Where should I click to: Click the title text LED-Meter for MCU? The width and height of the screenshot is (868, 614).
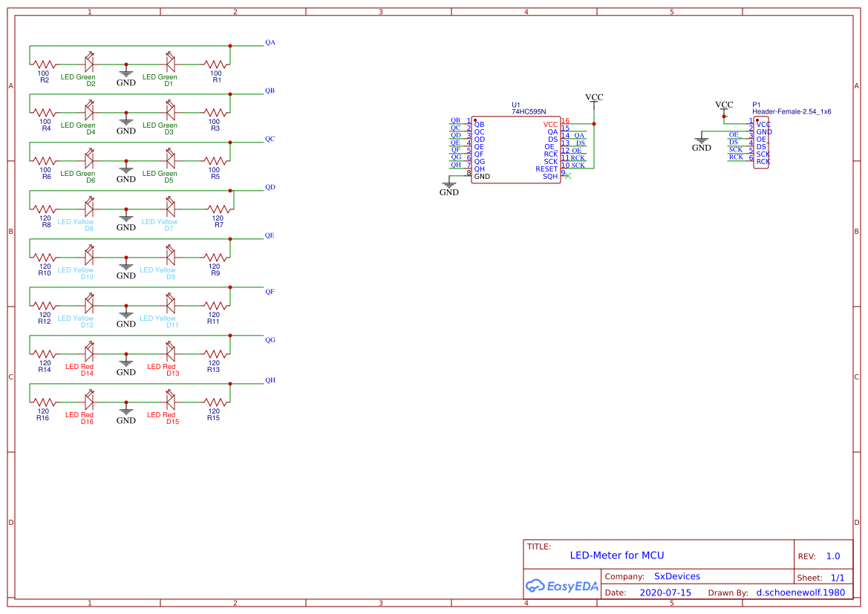tap(617, 555)
